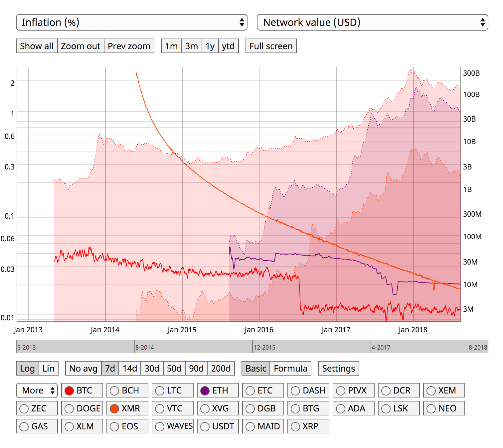Toggle the ETH coin series
The width and height of the screenshot is (503, 448).
218,390
